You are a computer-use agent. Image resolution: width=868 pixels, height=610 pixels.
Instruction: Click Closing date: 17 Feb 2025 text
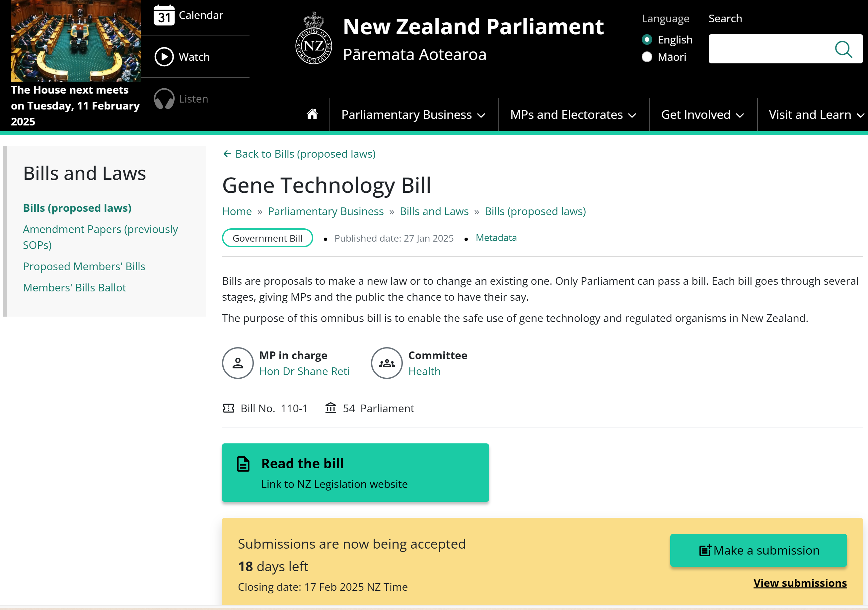[323, 587]
